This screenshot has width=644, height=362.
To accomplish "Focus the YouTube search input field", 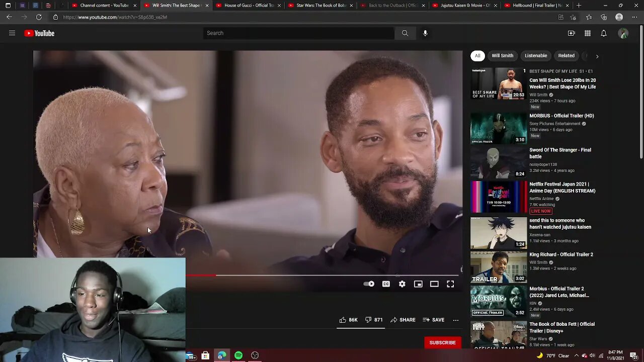I will click(299, 33).
